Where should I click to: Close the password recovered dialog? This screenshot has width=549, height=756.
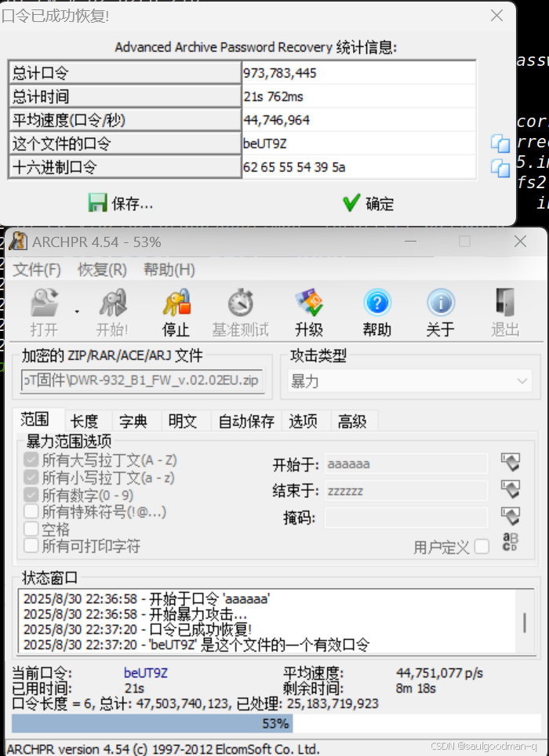[x=497, y=16]
